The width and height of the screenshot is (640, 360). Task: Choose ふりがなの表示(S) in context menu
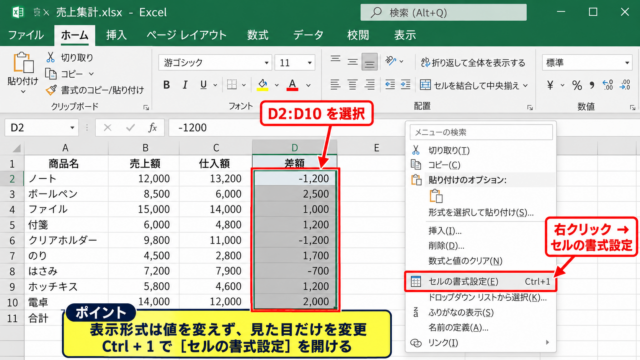480,313
